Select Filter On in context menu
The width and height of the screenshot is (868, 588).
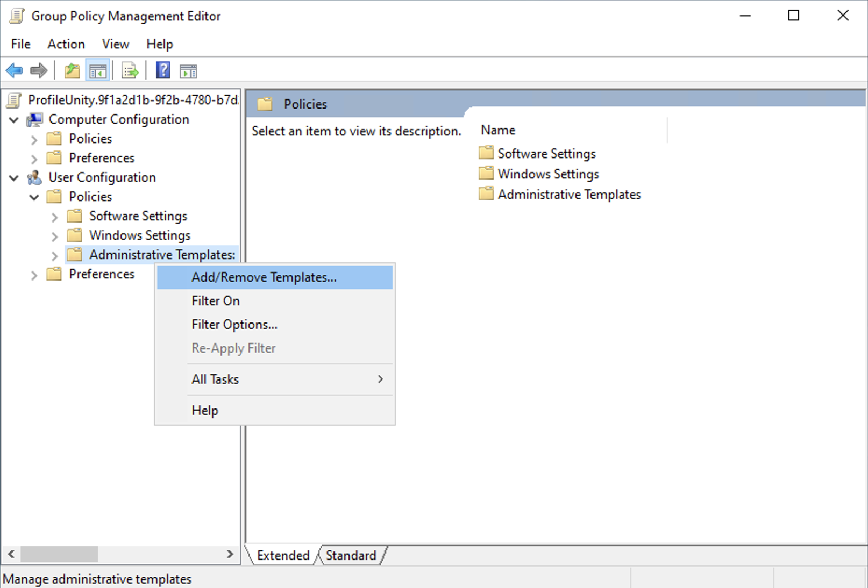point(215,301)
